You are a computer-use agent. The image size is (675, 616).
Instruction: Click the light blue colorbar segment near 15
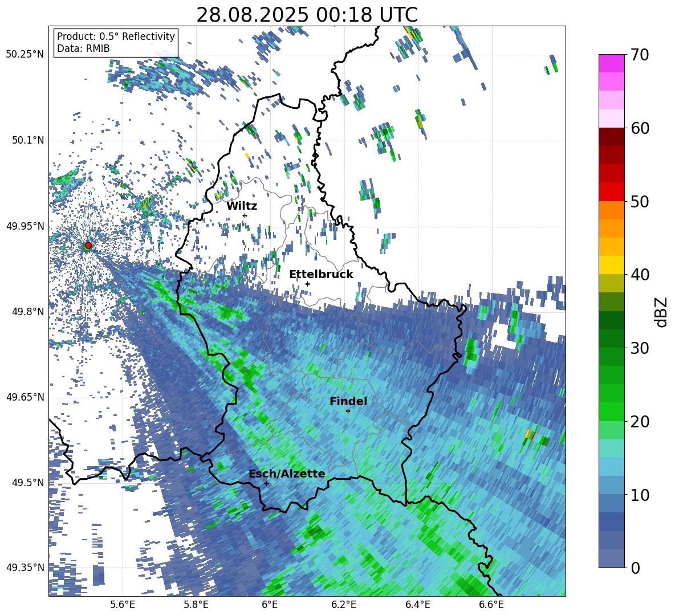[x=611, y=467]
